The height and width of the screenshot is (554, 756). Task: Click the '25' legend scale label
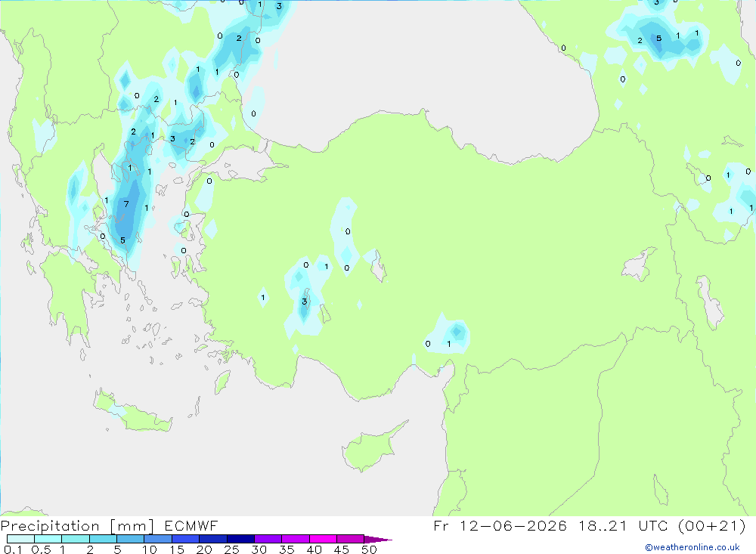tap(231, 549)
